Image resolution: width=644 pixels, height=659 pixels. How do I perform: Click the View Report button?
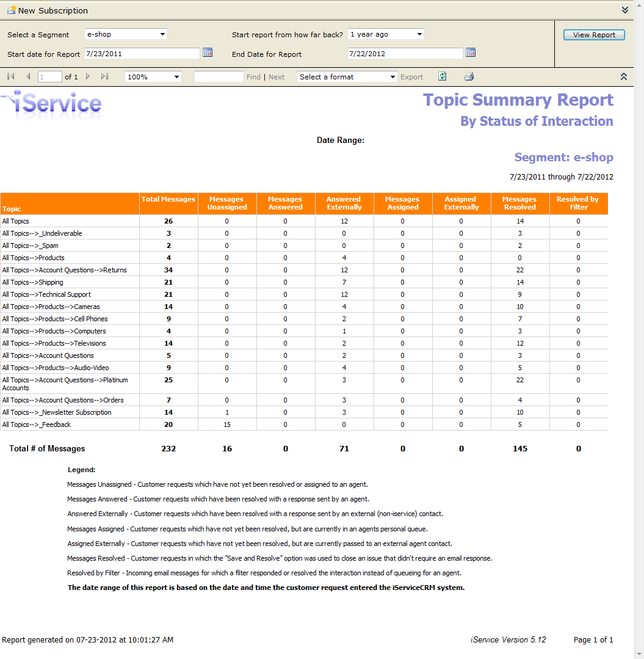594,35
